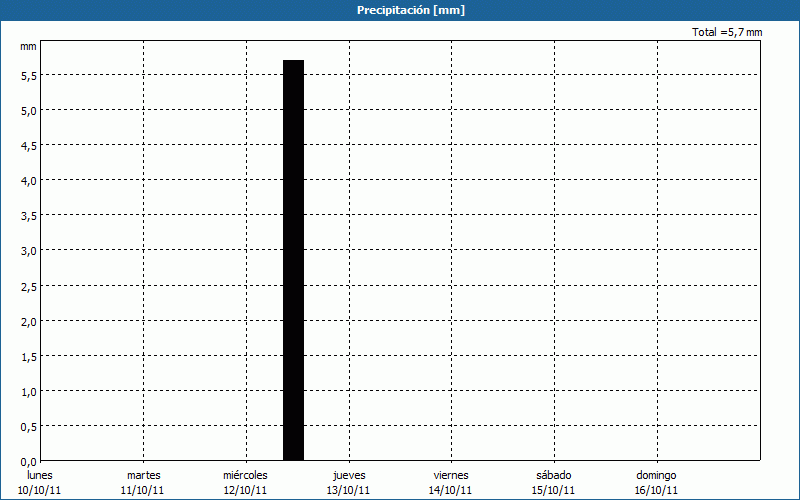Click the black precipitation bar for miércoles
Image resolution: width=800 pixels, height=500 pixels.
(x=293, y=260)
